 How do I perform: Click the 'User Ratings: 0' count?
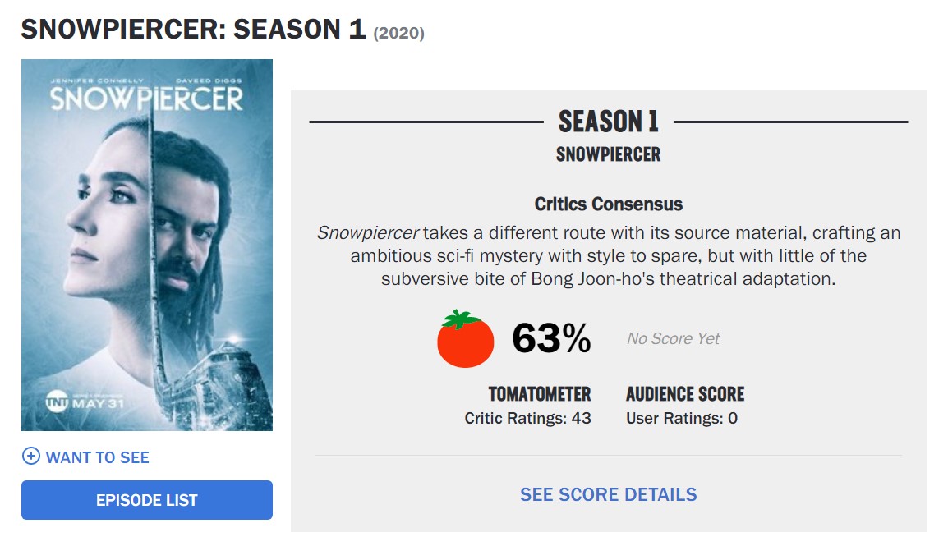pos(682,418)
